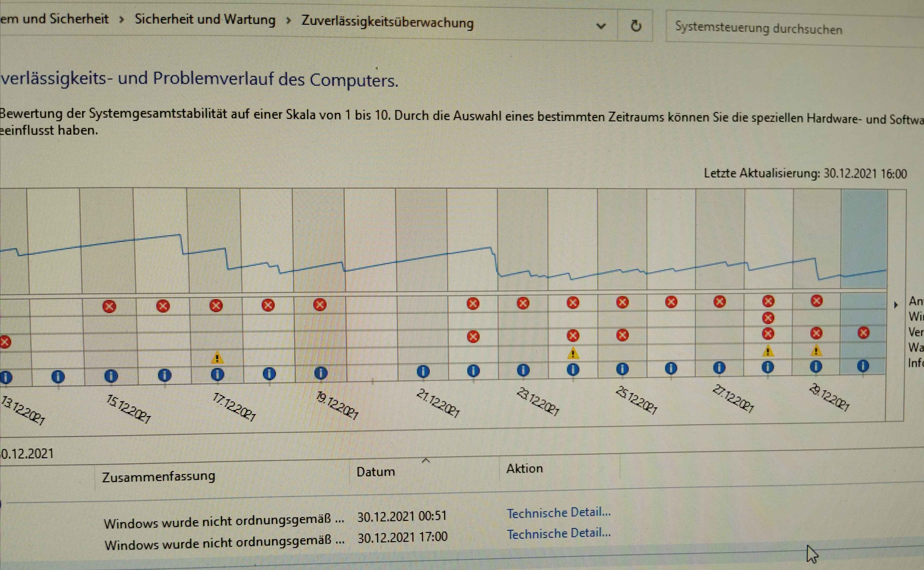The image size is (924, 570).
Task: Click the refresh icon in address bar
Action: click(x=636, y=26)
